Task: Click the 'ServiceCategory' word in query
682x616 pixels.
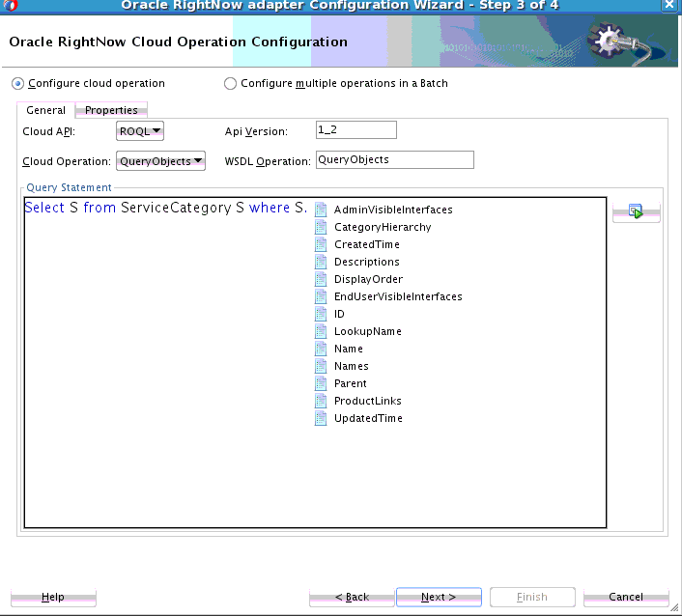Action: 176,208
